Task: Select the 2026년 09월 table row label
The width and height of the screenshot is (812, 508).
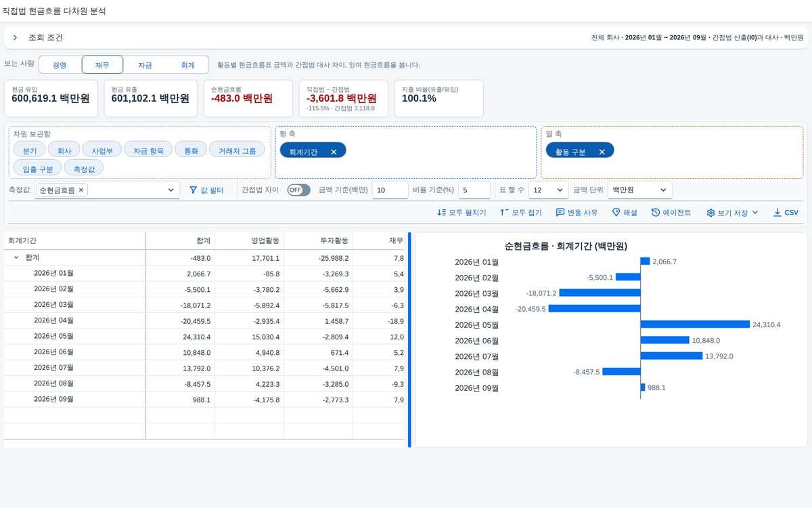Action: 53,400
